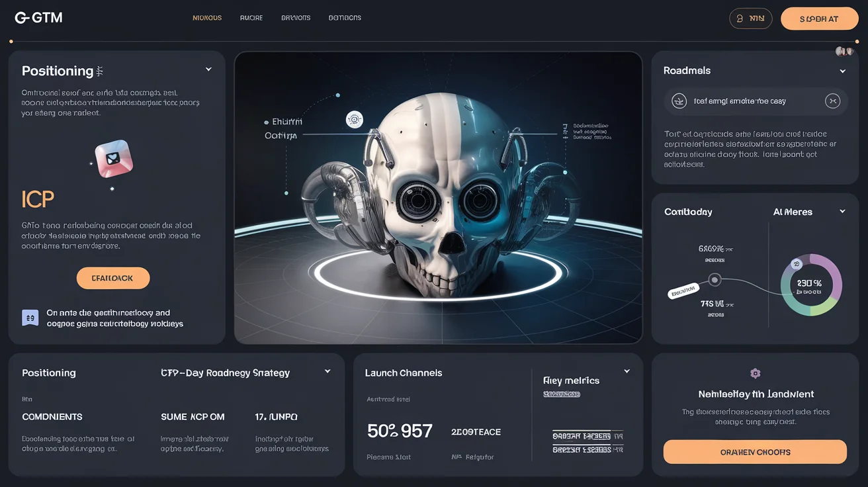Screen dimensions: 868x487
Task: Click the send arrow icon in Roadmels field
Action: pyautogui.click(x=680, y=101)
